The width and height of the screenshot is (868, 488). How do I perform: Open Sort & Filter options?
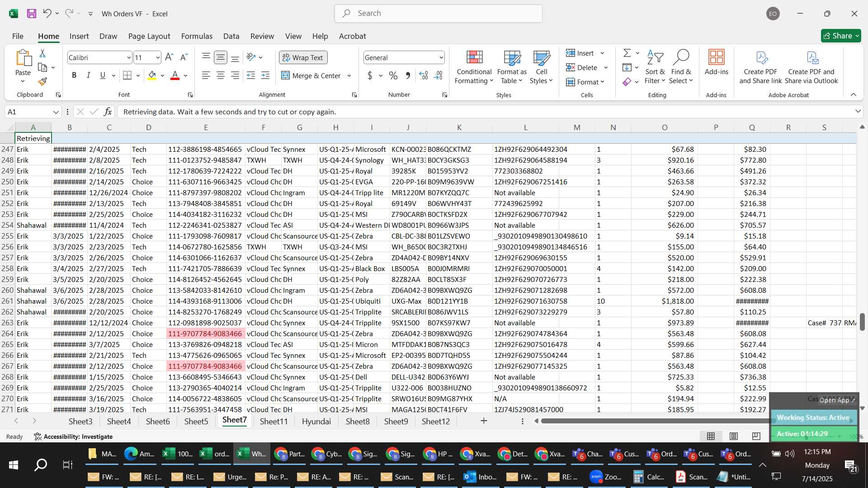pos(655,67)
